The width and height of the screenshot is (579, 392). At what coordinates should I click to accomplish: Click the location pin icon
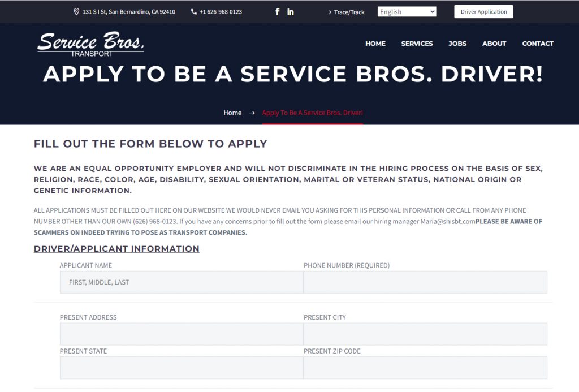click(x=76, y=11)
